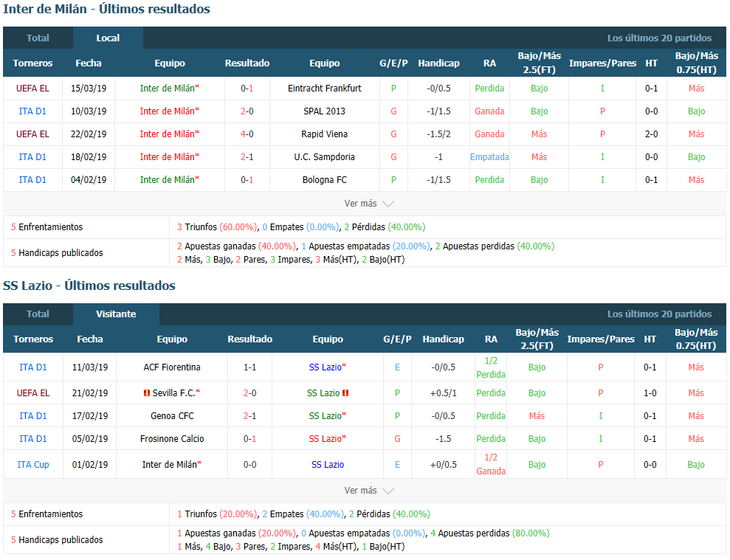Click the Torneros header in SS Lazio table
The width and height of the screenshot is (730, 560).
pos(33,339)
